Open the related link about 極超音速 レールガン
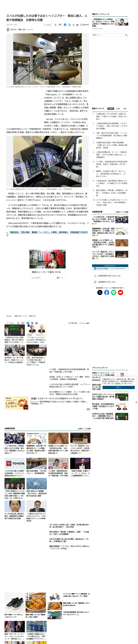Image resolution: width=138 pixels, height=644 pixels. [47, 234]
